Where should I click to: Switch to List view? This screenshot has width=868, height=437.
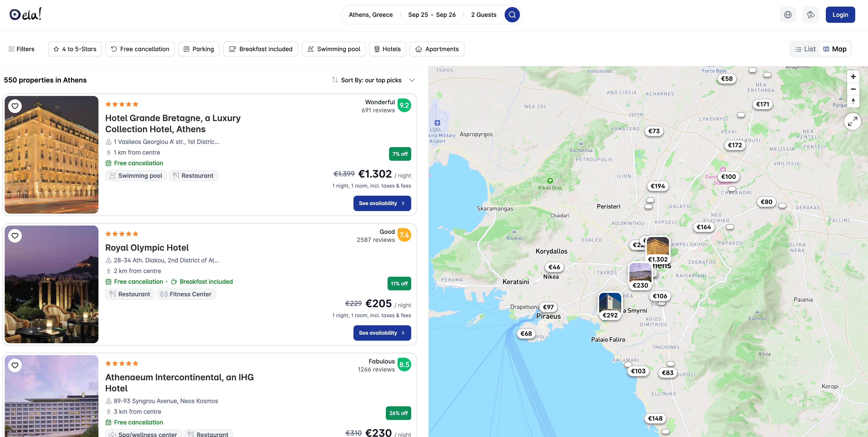(805, 49)
